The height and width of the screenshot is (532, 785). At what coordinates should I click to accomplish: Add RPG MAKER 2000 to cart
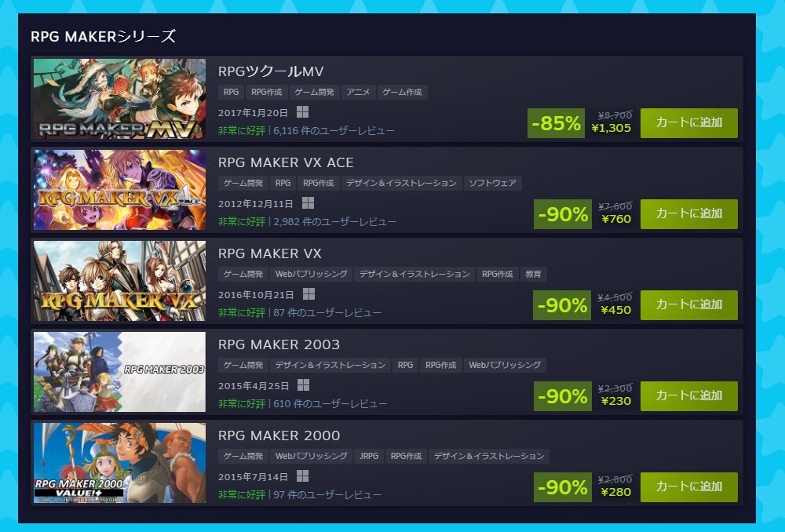click(689, 487)
